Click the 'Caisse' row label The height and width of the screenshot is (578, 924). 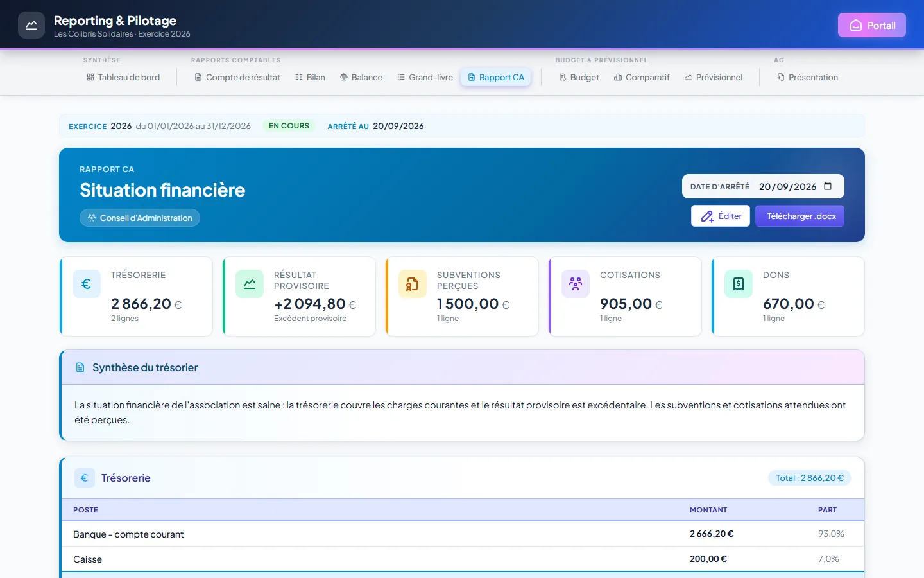87,559
